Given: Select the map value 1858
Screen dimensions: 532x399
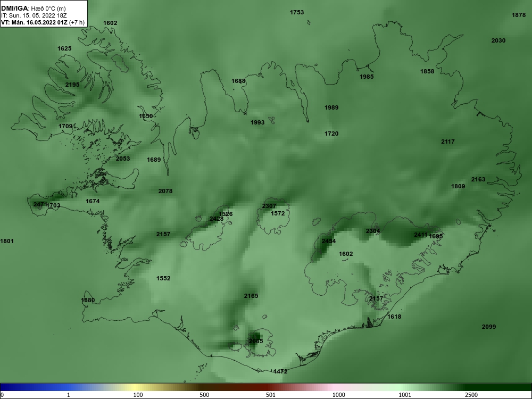Looking at the screenshot, I should 427,71.
